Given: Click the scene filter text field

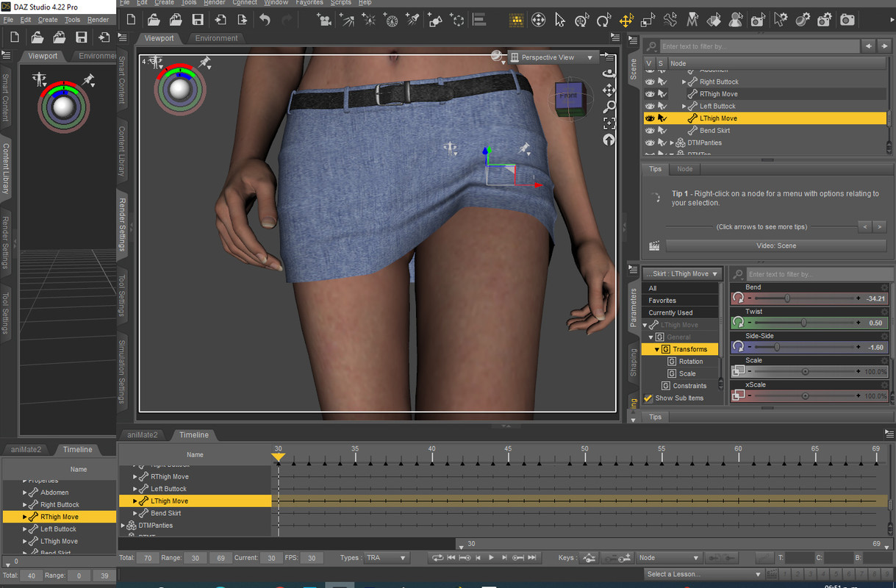Looking at the screenshot, I should pyautogui.click(x=757, y=46).
